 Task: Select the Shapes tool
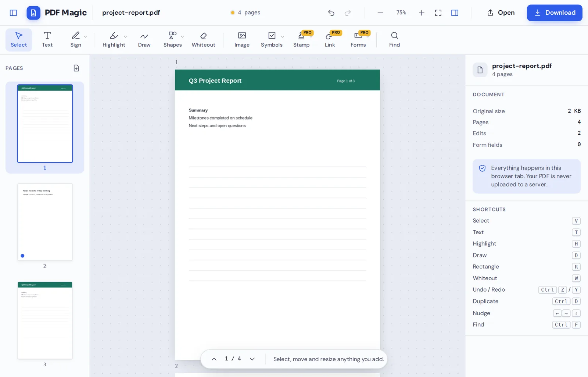[172, 40]
